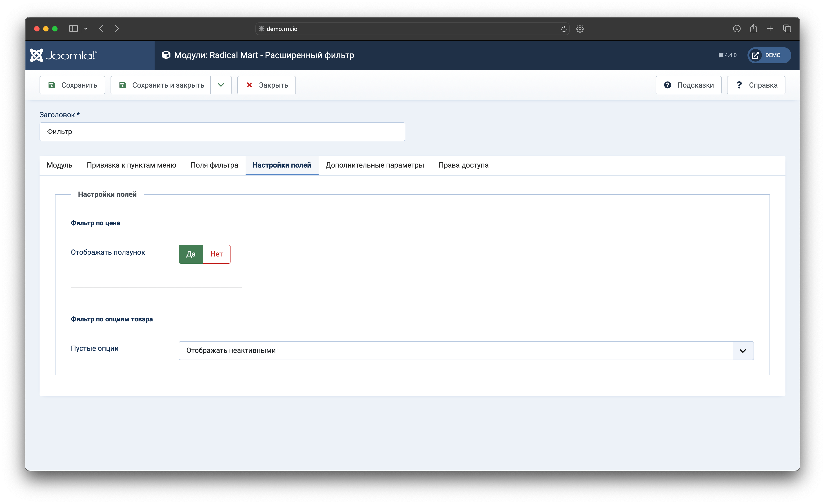The image size is (825, 504).
Task: Click the Фильтр по цене heading
Action: [x=95, y=223]
